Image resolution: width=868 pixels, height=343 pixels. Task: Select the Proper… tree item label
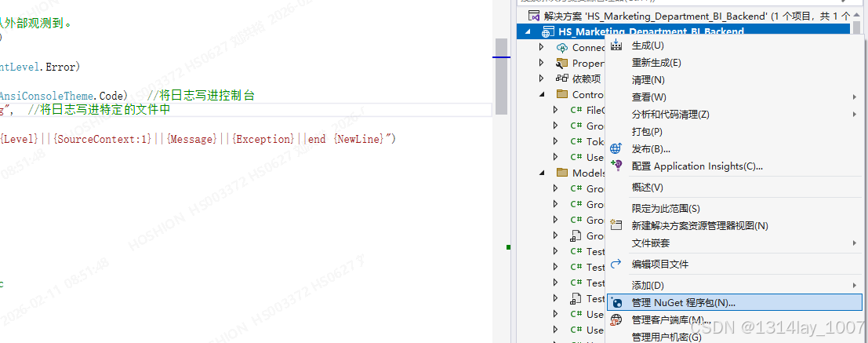[589, 63]
